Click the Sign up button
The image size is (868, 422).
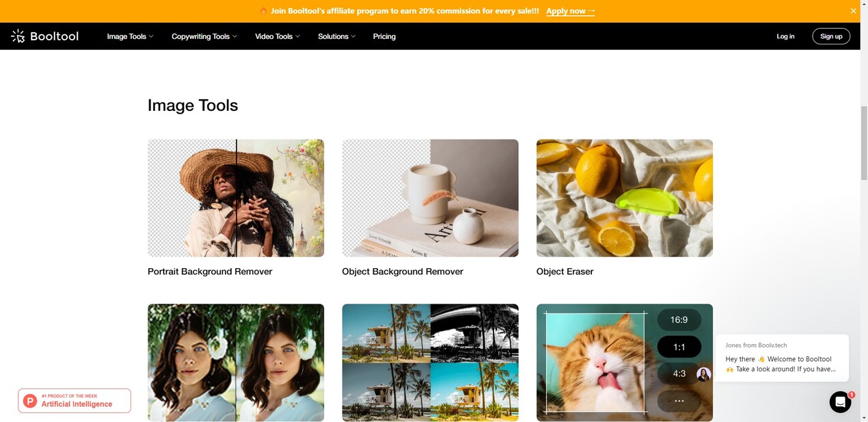tap(831, 36)
